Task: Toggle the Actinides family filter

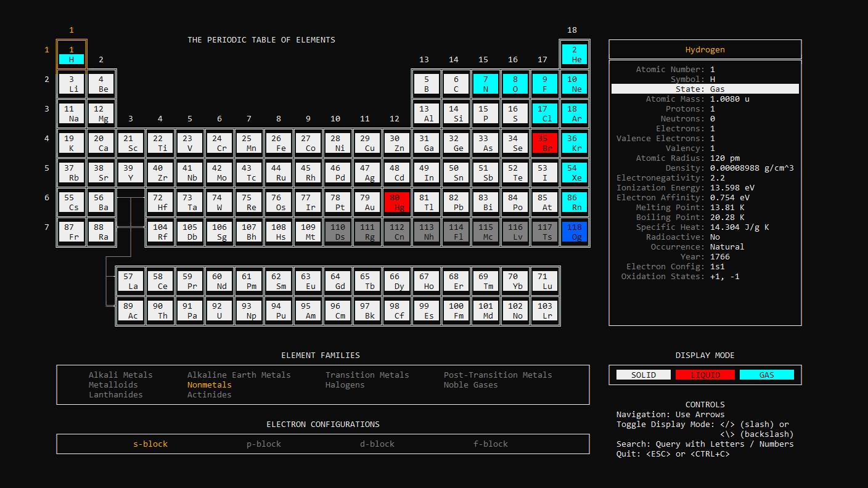Action: coord(208,394)
